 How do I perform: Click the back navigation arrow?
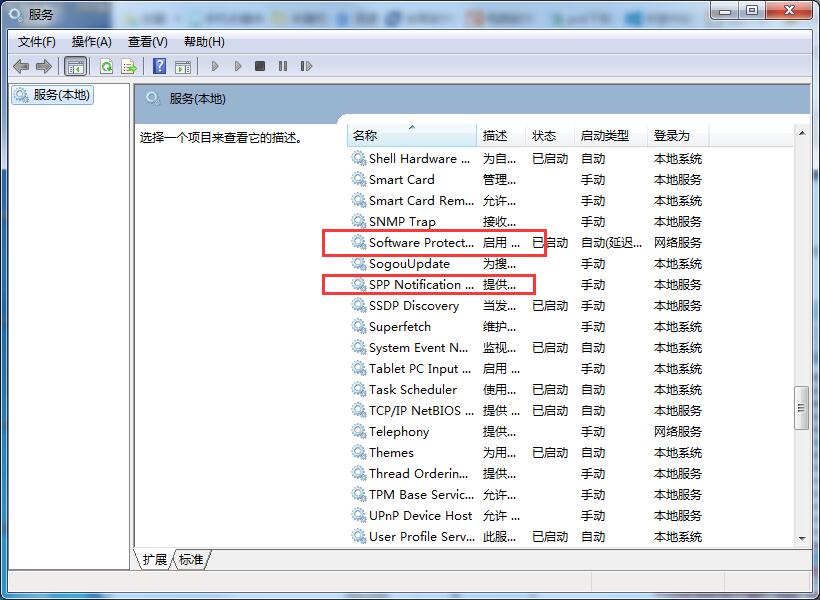coord(21,66)
